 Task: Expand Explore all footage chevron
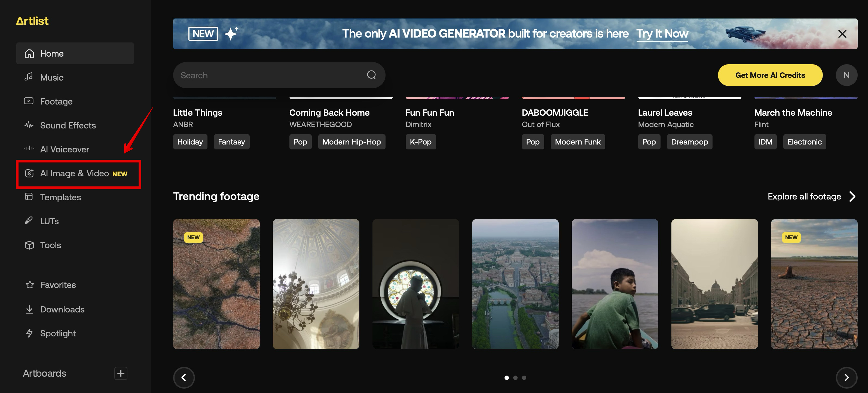[x=852, y=196]
